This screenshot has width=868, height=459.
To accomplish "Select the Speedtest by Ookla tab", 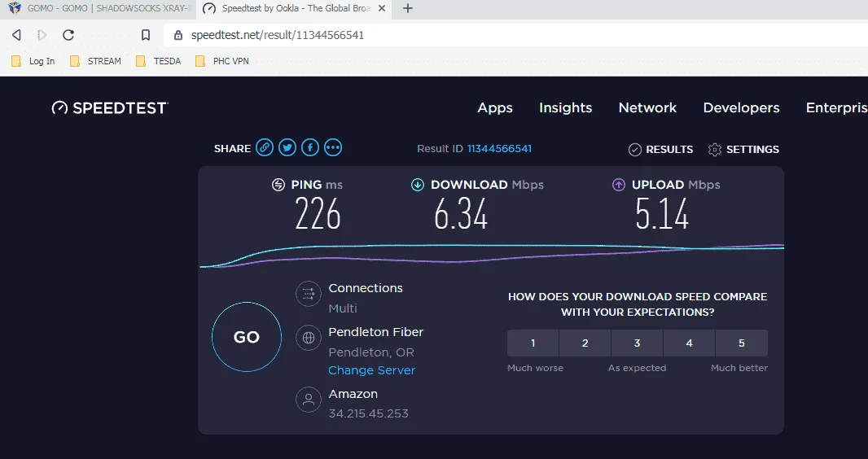I will [x=293, y=8].
